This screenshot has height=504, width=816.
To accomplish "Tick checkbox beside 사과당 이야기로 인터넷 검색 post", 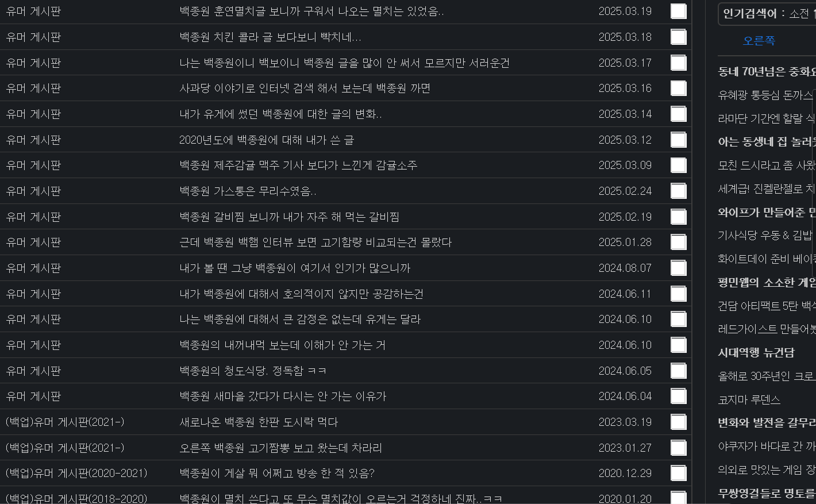I will click(x=678, y=89).
